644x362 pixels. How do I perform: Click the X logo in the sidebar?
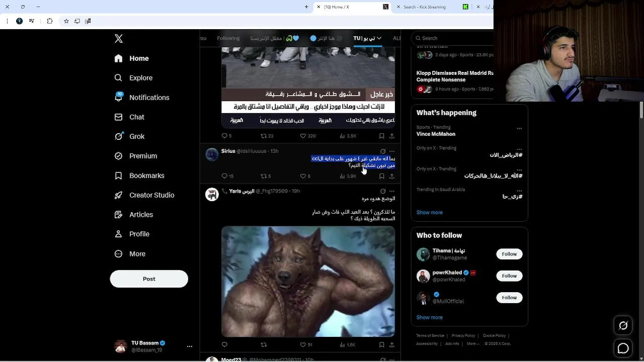click(x=119, y=39)
